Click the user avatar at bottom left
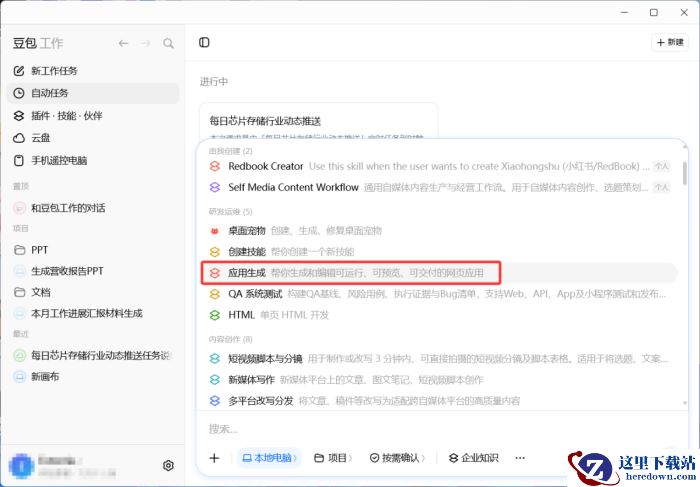Screen dimensions: 700x487 [x=21, y=466]
